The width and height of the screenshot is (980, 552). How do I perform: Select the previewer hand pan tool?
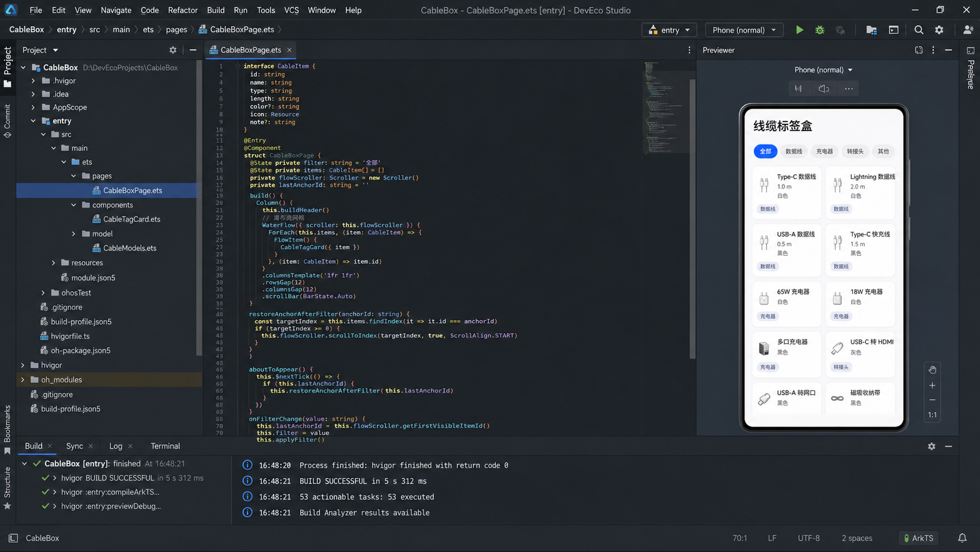[932, 370]
